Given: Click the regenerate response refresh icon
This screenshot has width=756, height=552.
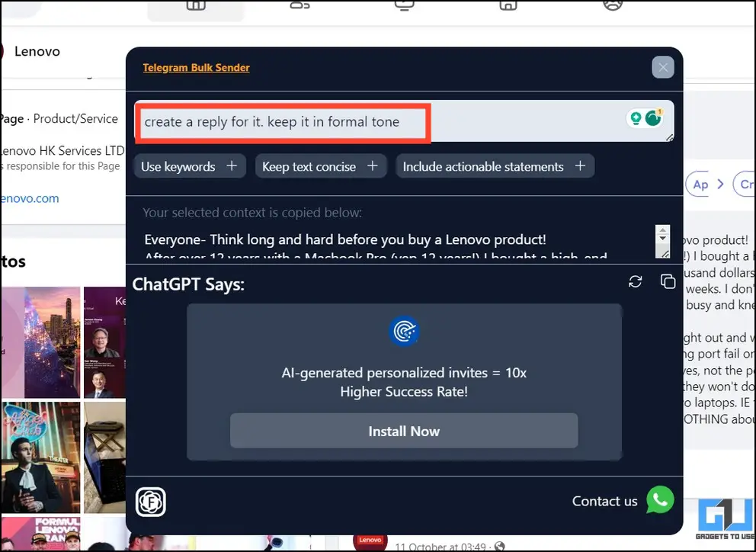Looking at the screenshot, I should (x=635, y=282).
